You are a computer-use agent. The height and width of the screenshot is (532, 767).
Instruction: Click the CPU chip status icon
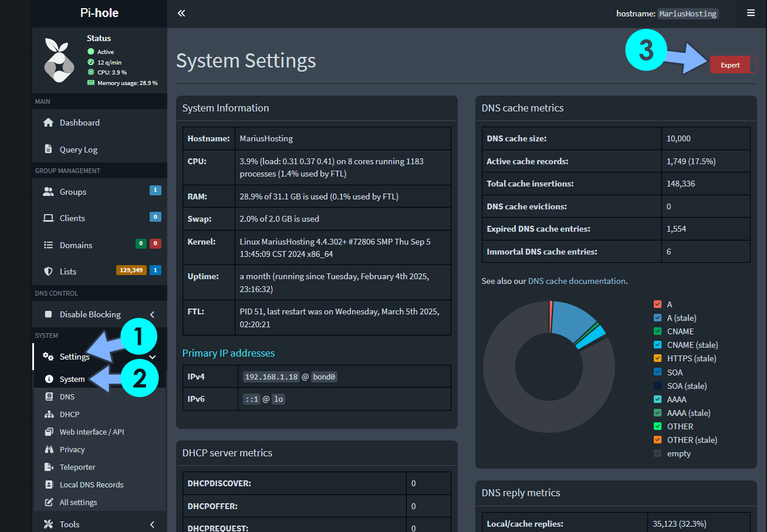click(91, 72)
